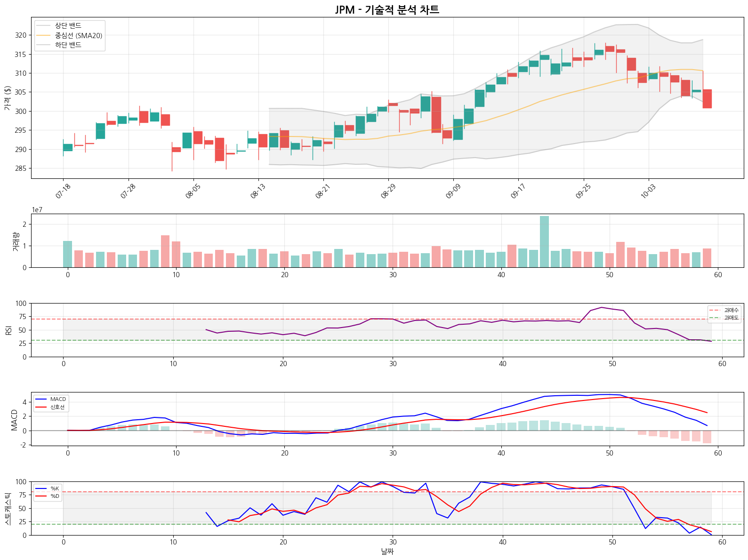Click the 09-09 date tick label
The image size is (748, 560).
pos(453,191)
